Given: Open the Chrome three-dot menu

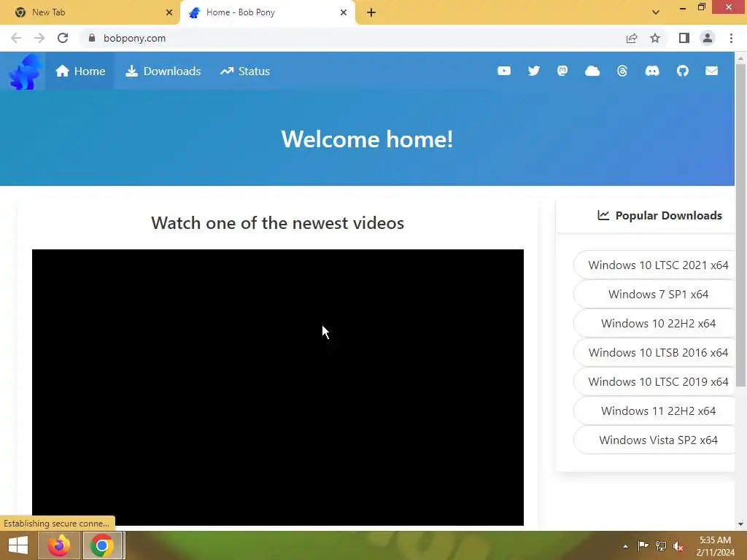Looking at the screenshot, I should pyautogui.click(x=731, y=38).
